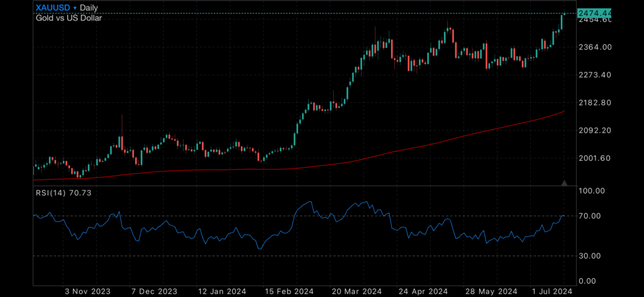The height and width of the screenshot is (297, 644).
Task: Click the gray triangle marker above the RSI panel
Action: click(x=564, y=183)
